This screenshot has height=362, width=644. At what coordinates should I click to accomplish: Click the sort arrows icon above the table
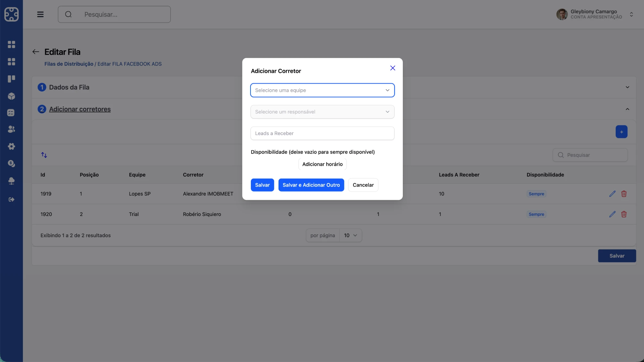click(x=44, y=155)
